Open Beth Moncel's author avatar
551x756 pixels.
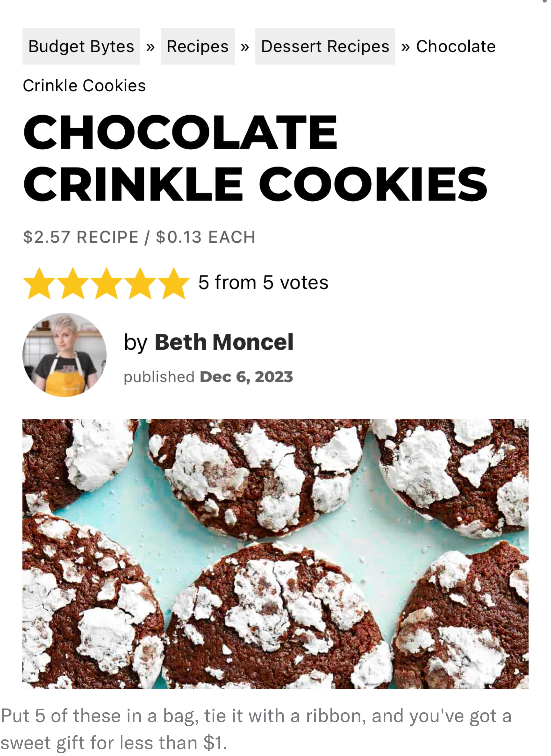(64, 355)
